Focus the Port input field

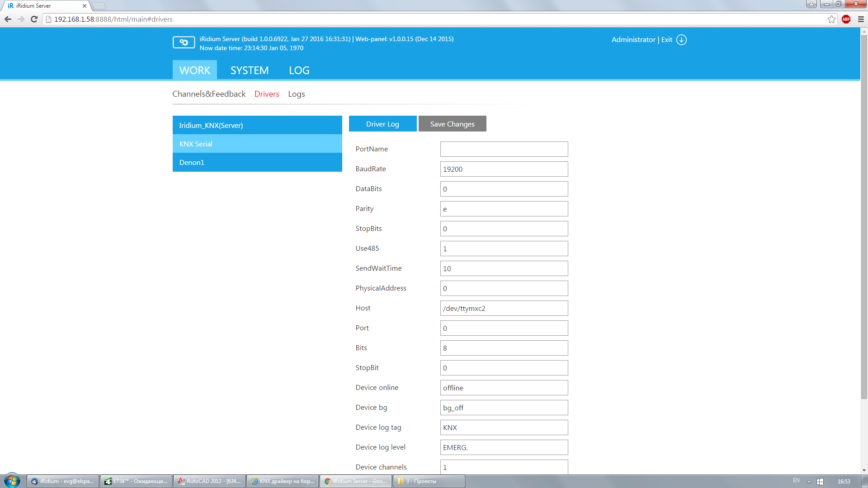504,328
